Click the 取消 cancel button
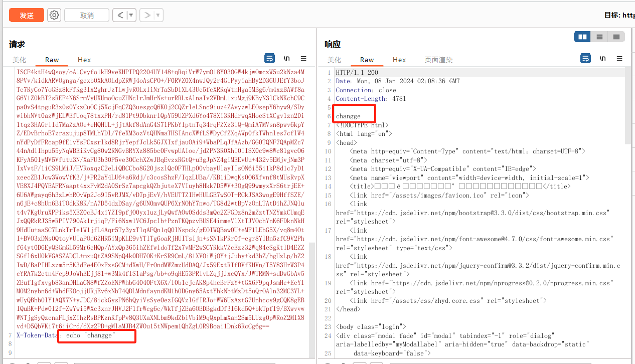The height and width of the screenshot is (364, 635). click(87, 16)
